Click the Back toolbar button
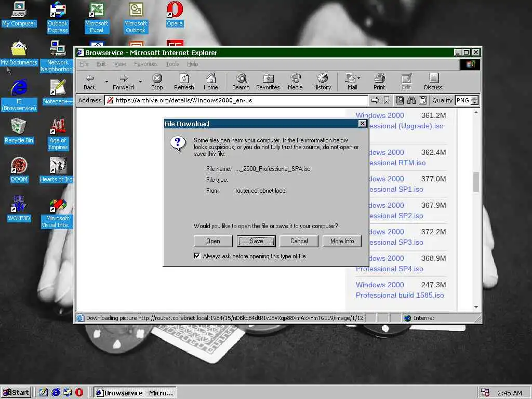This screenshot has height=399, width=532. coord(89,82)
